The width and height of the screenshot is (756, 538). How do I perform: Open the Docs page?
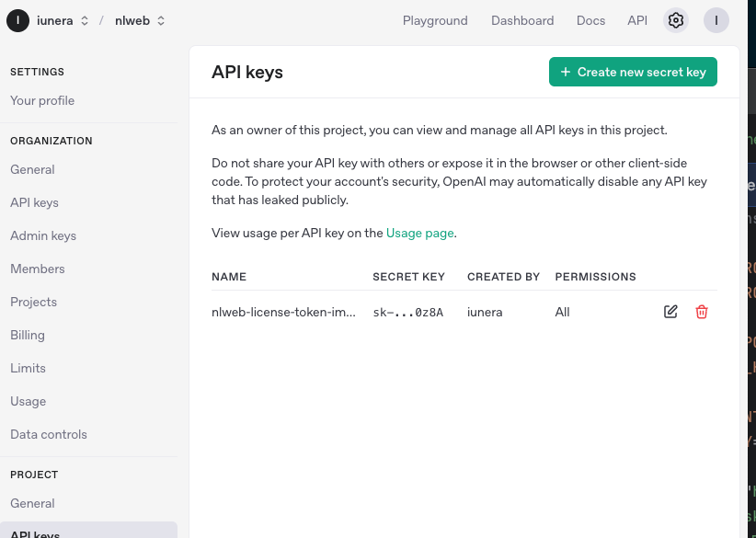point(590,21)
